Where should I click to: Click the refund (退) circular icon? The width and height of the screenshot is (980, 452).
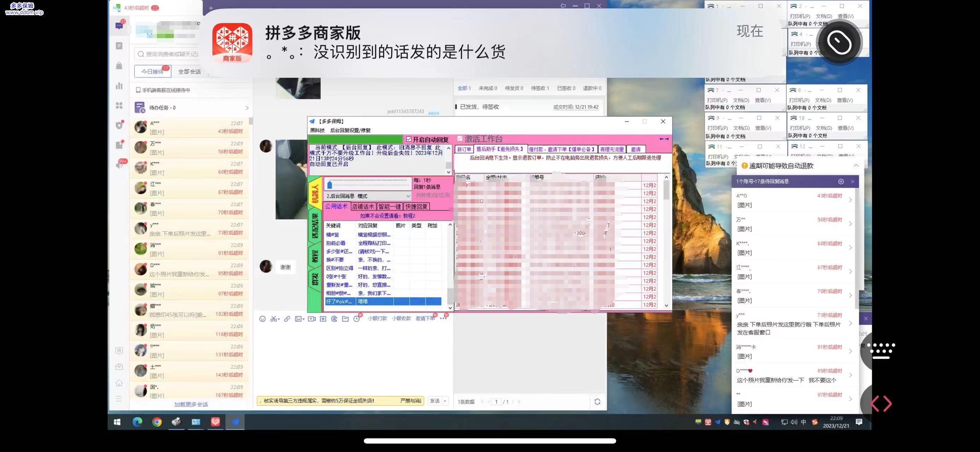334,319
